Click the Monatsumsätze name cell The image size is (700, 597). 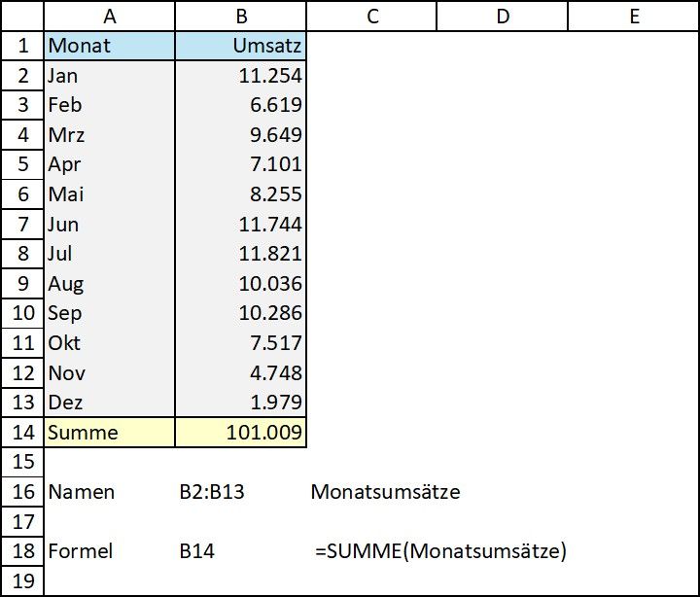(x=385, y=492)
